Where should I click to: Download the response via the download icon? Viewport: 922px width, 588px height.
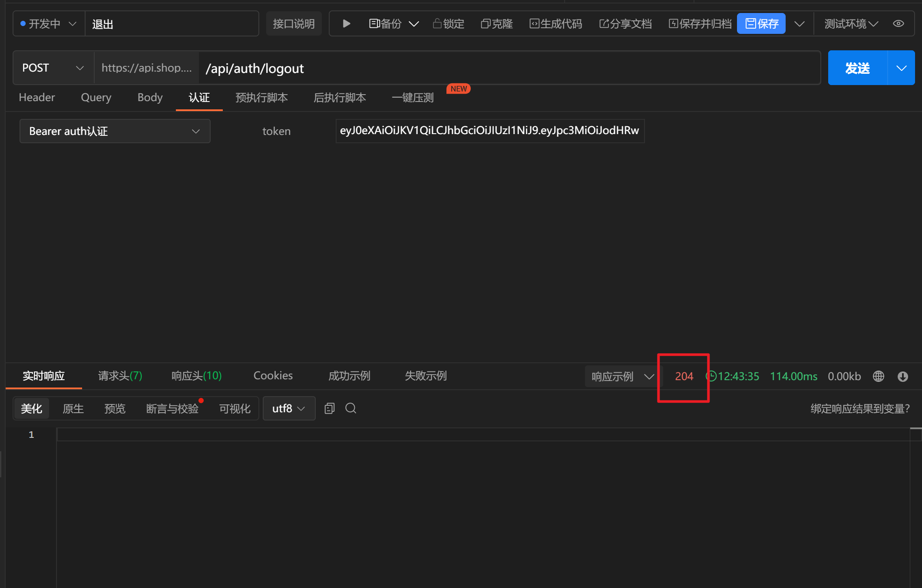(x=903, y=376)
